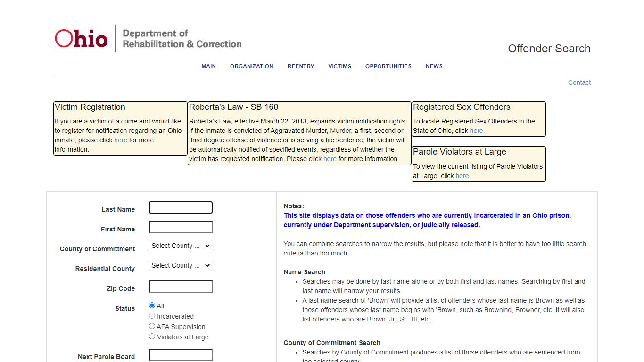Click 'here' link in Roberta's Law box
Viewport: 644px width, 362px height.
330,159
